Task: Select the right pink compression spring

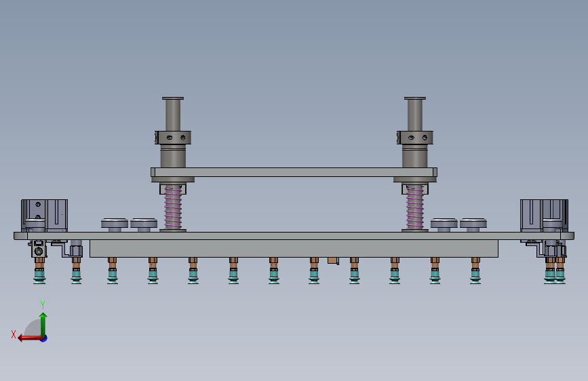Action: (415, 208)
